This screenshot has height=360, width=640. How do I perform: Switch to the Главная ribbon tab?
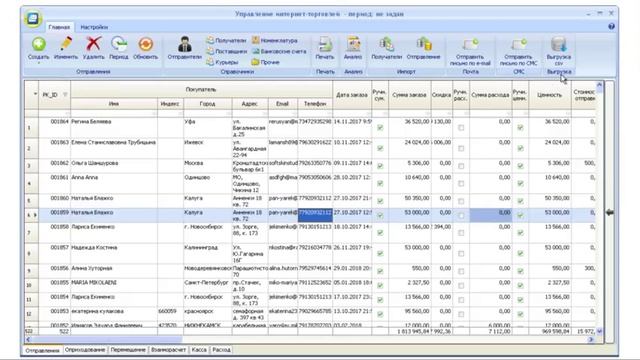59,27
